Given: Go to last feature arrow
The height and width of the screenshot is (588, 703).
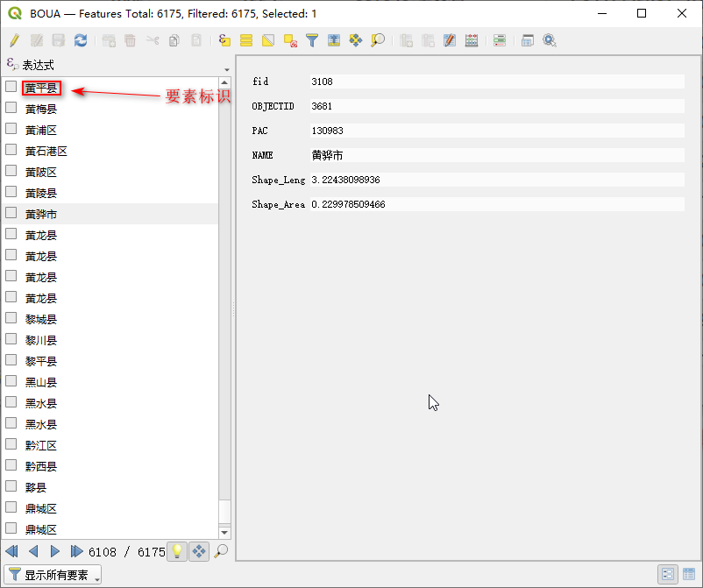Looking at the screenshot, I should (76, 551).
